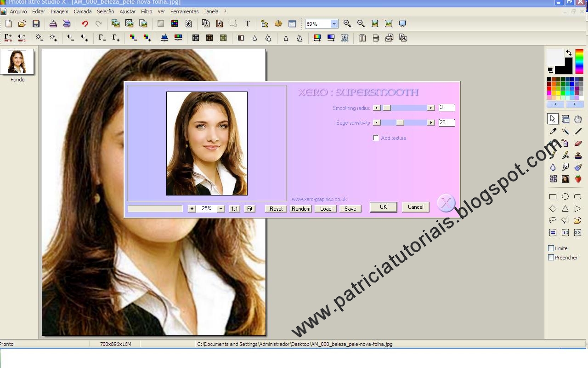Click Cancel in Supersmooth dialog

416,207
